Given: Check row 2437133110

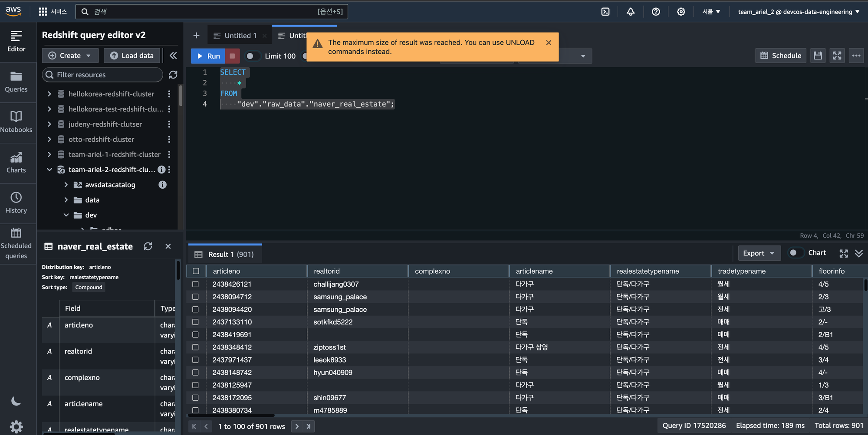Looking at the screenshot, I should point(196,322).
